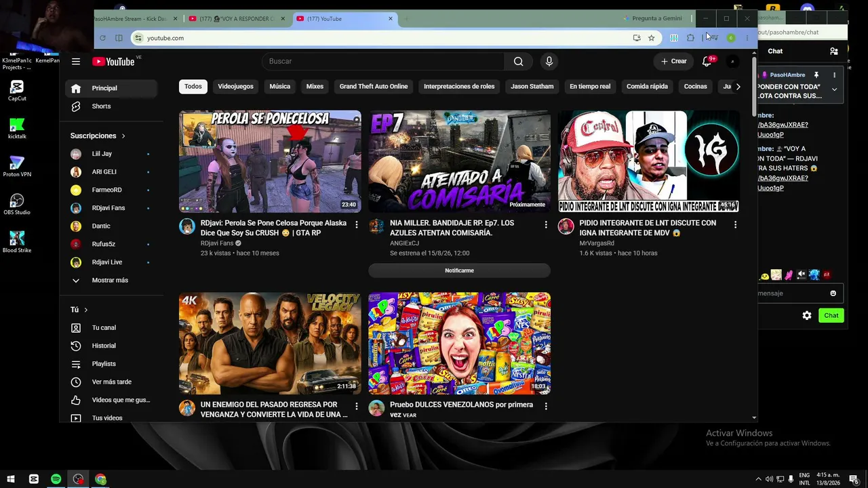This screenshot has width=868, height=488.
Task: Open Playlists in the sidebar
Action: 104,364
